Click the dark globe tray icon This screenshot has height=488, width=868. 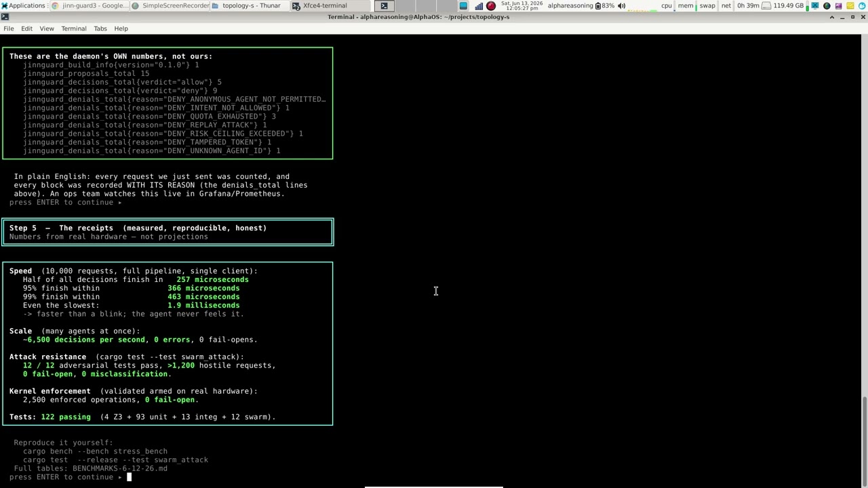pyautogui.click(x=827, y=5)
